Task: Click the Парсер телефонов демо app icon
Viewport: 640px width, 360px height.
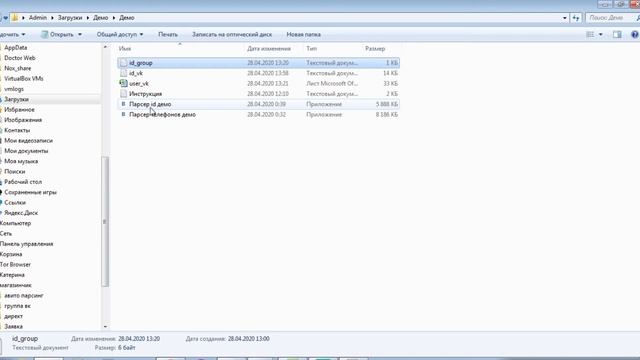Action: [123, 115]
